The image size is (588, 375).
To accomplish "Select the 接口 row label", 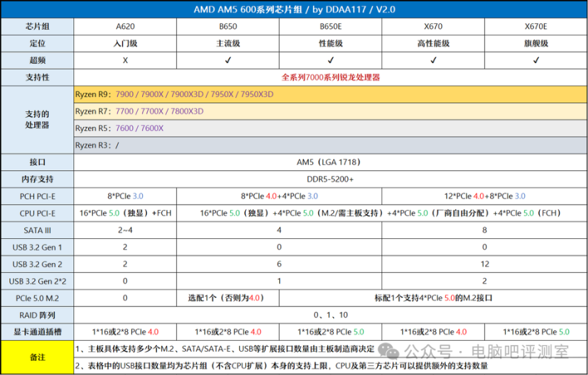I will [x=37, y=162].
